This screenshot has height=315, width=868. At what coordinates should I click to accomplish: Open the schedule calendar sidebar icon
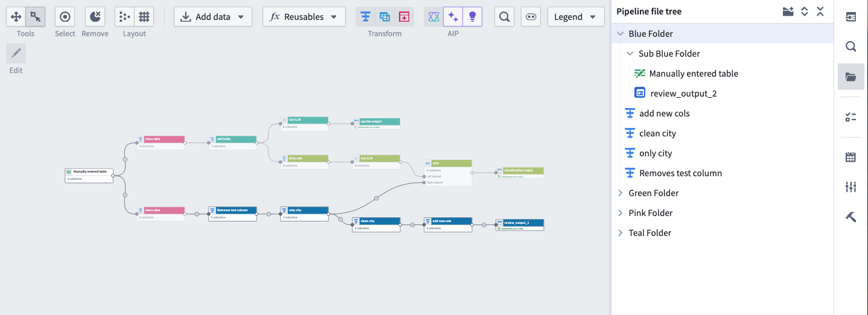point(850,157)
